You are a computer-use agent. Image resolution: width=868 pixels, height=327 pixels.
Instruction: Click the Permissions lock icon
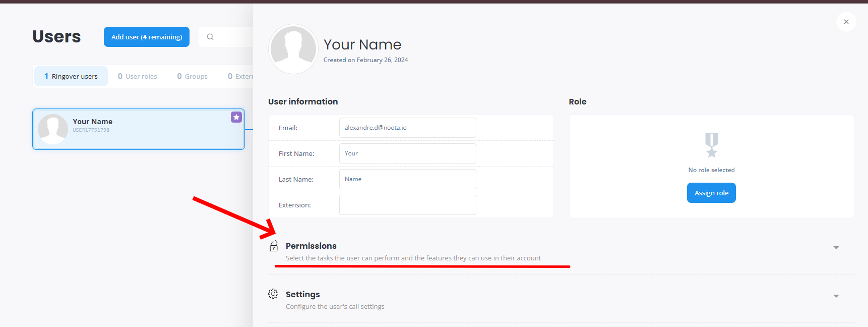point(274,246)
